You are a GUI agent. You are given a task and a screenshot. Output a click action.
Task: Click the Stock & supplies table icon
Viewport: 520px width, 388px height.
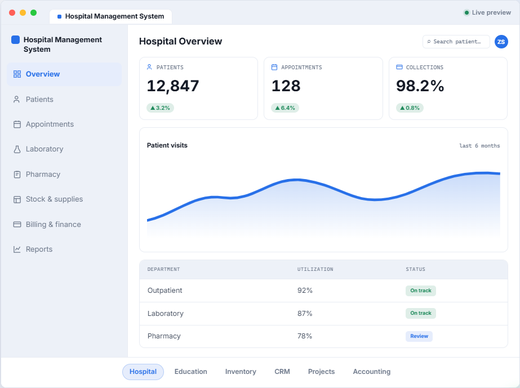click(x=17, y=199)
